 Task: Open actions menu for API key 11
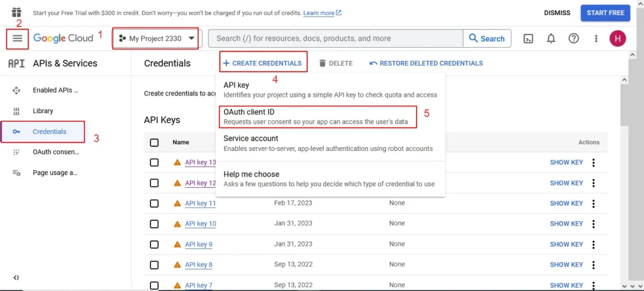pos(594,204)
